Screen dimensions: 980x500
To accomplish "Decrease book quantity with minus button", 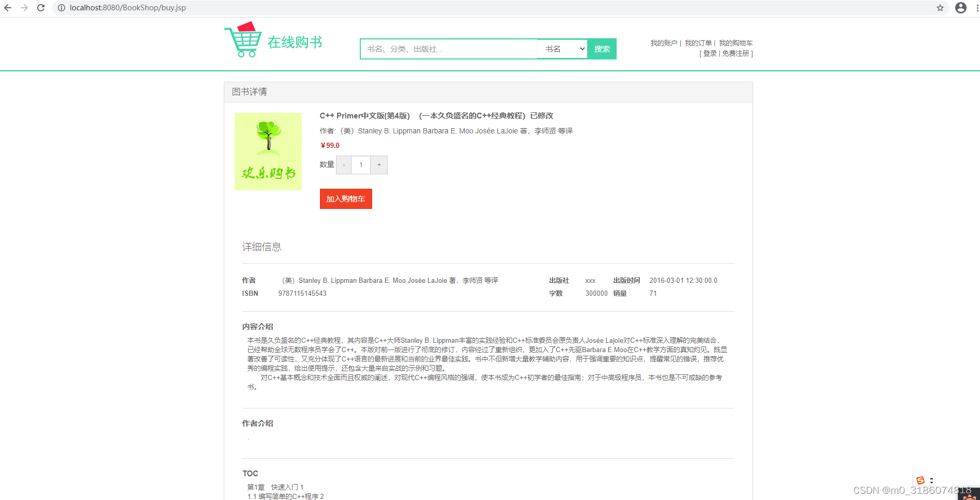I will click(343, 164).
